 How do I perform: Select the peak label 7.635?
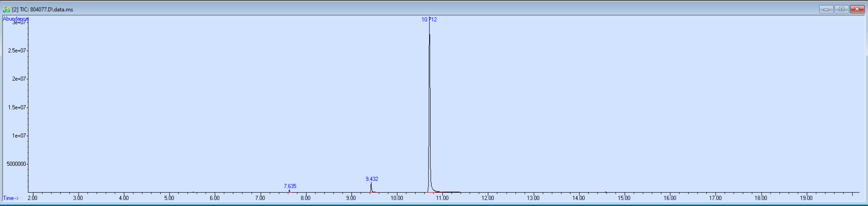click(x=290, y=186)
